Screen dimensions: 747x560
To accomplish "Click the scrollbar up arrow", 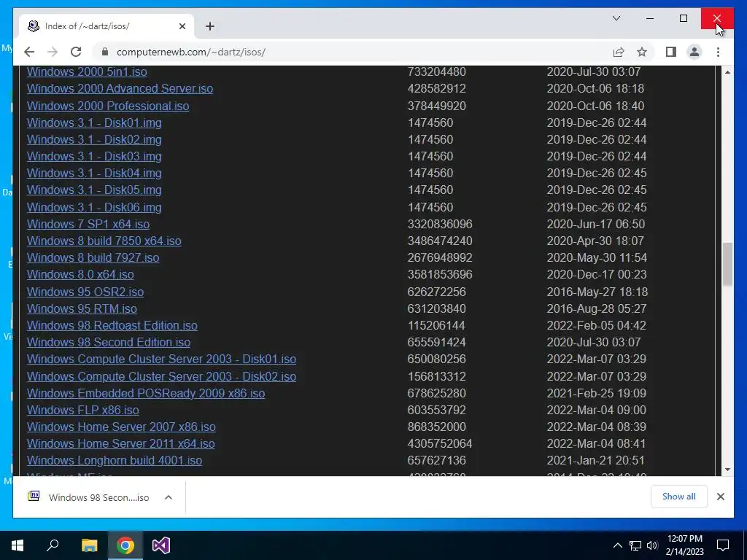I will pos(727,72).
